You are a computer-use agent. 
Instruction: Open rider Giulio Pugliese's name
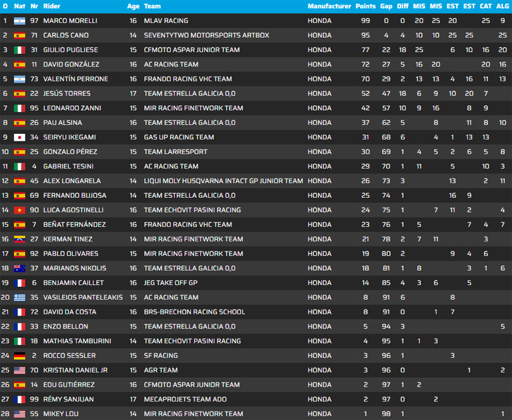pyautogui.click(x=70, y=50)
